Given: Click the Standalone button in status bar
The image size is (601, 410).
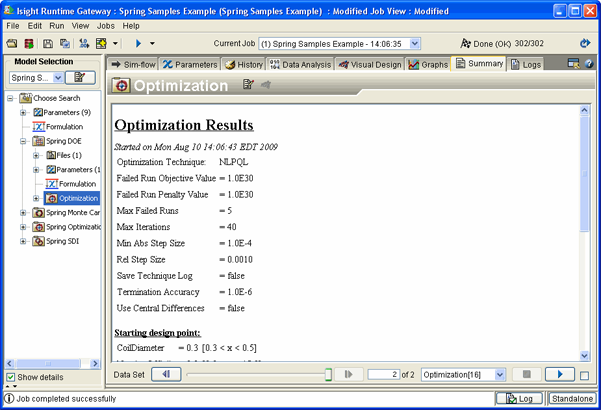Looking at the screenshot, I should click(572, 399).
